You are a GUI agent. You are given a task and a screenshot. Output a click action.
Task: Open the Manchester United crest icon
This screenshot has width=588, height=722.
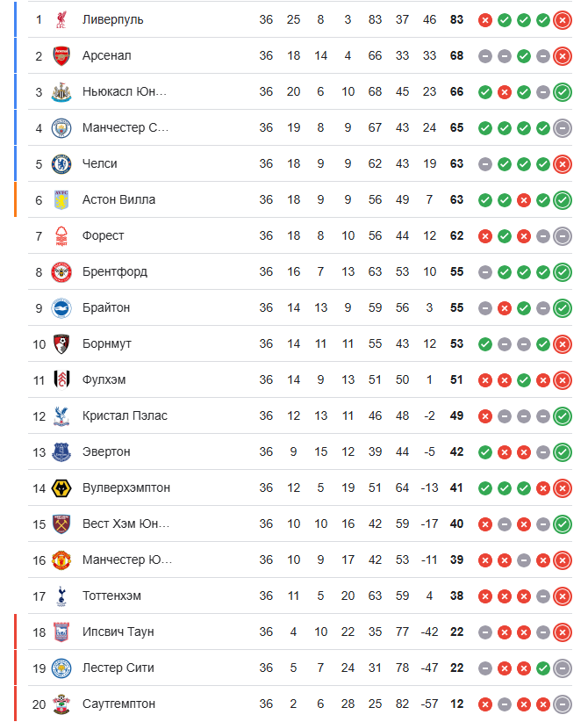pyautogui.click(x=61, y=560)
